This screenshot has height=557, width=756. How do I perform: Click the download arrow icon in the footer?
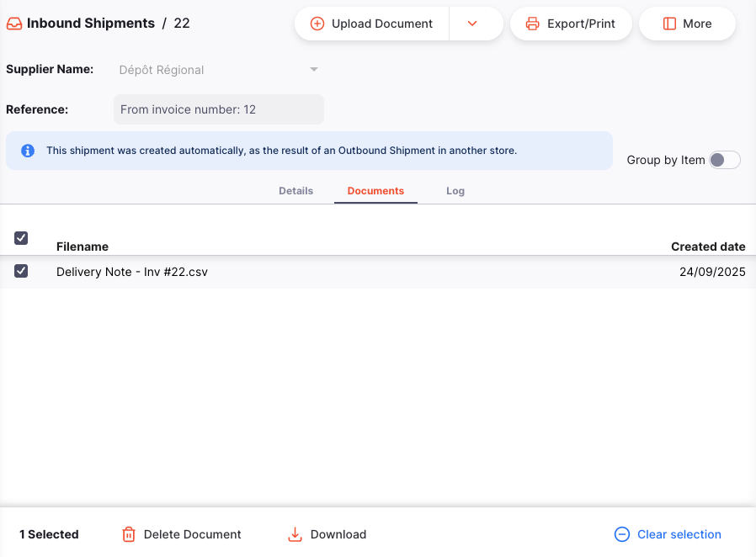295,534
